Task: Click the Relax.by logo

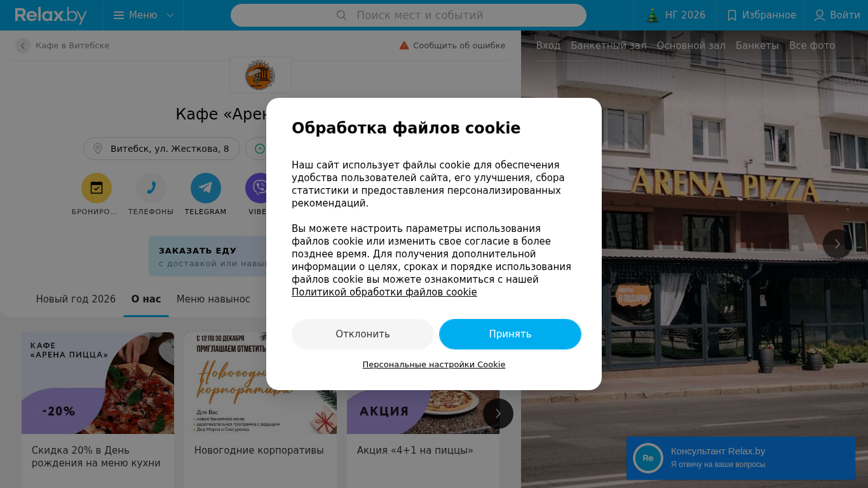Action: [51, 15]
